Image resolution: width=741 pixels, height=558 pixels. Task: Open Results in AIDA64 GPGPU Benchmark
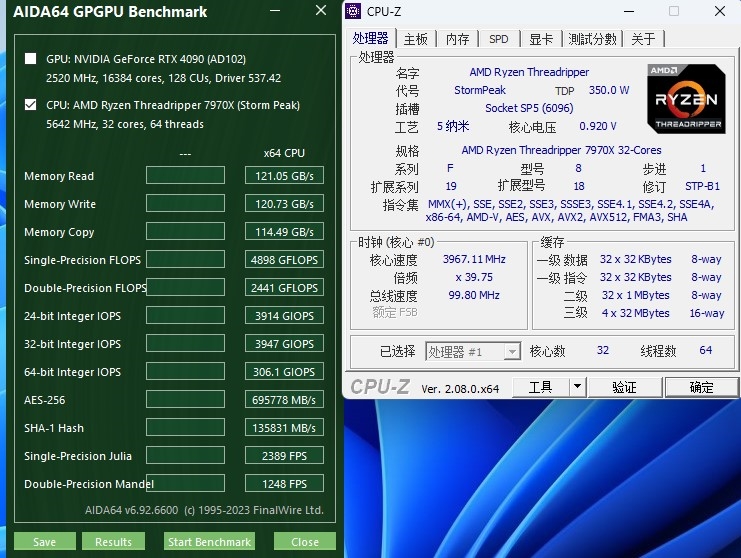click(113, 541)
